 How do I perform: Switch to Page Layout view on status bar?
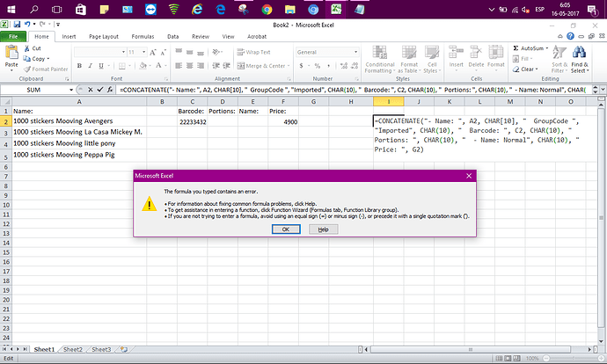[508, 359]
